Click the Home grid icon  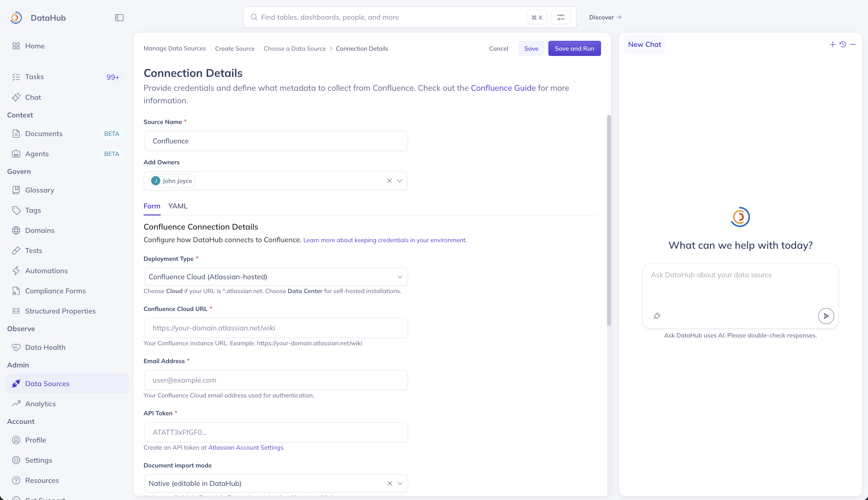[16, 46]
